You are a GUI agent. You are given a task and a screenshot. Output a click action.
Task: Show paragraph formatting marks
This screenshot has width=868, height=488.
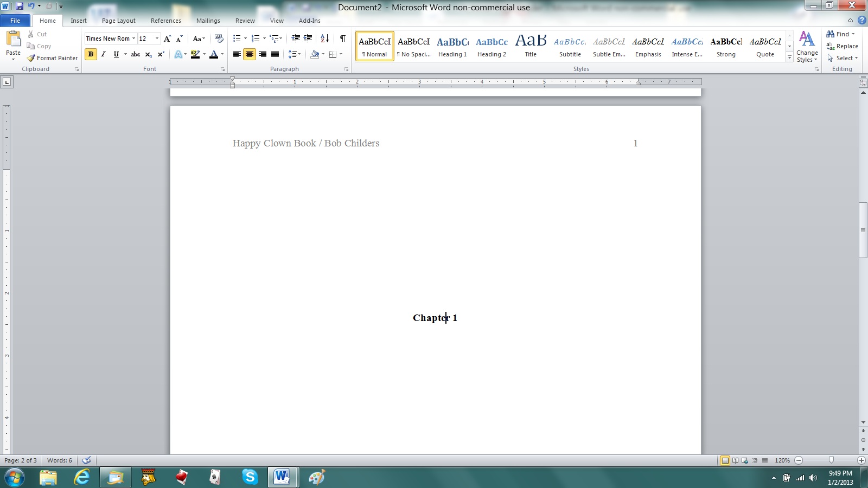[342, 38]
